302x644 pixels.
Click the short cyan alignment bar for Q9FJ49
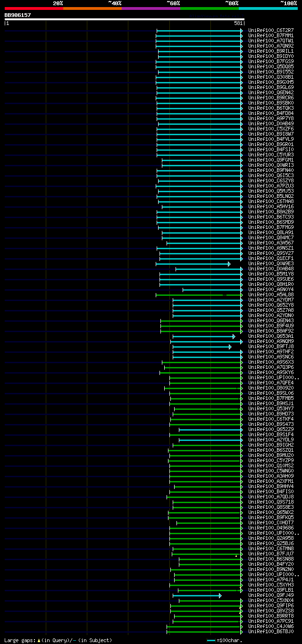tap(197, 595)
